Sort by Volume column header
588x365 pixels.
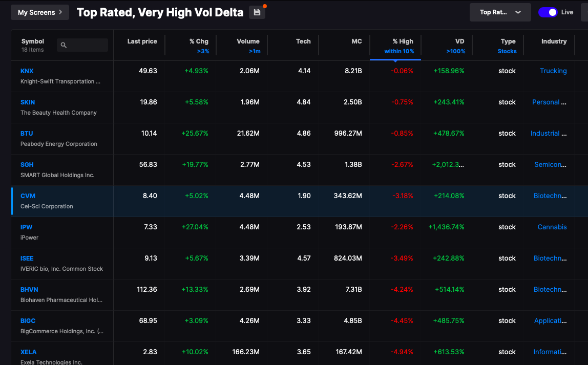click(x=248, y=41)
